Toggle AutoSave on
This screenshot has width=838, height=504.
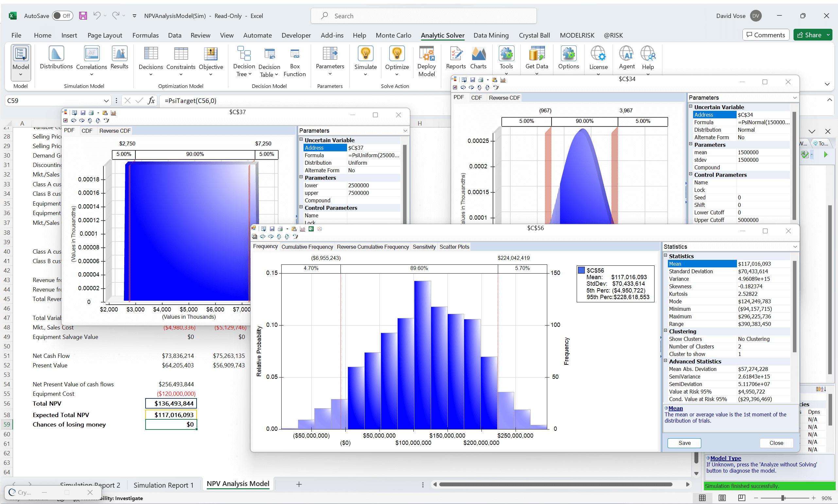(x=62, y=16)
